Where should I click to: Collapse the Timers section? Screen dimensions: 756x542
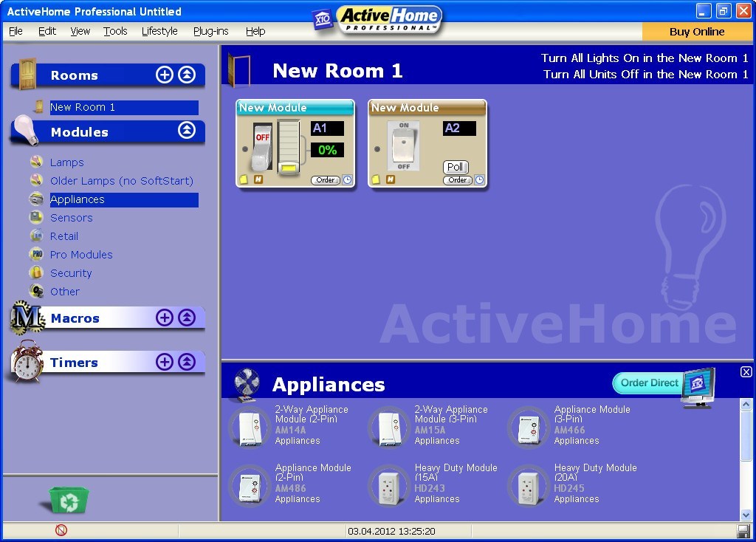click(x=187, y=362)
